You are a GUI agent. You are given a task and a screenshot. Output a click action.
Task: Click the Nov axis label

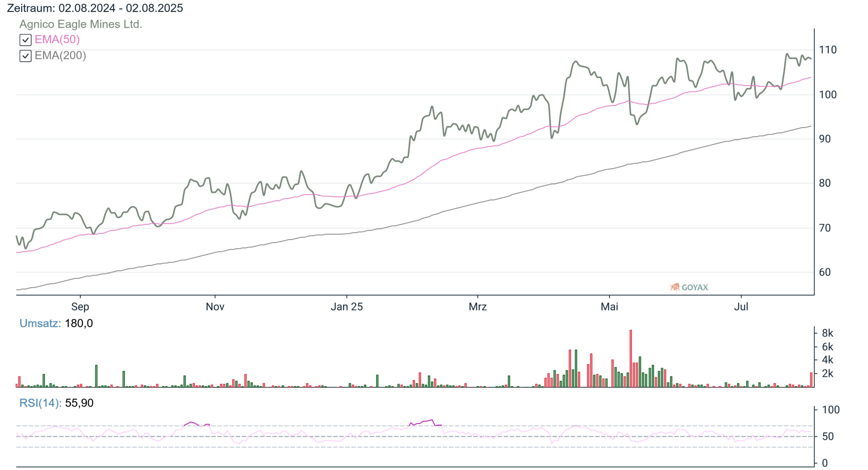click(x=215, y=307)
